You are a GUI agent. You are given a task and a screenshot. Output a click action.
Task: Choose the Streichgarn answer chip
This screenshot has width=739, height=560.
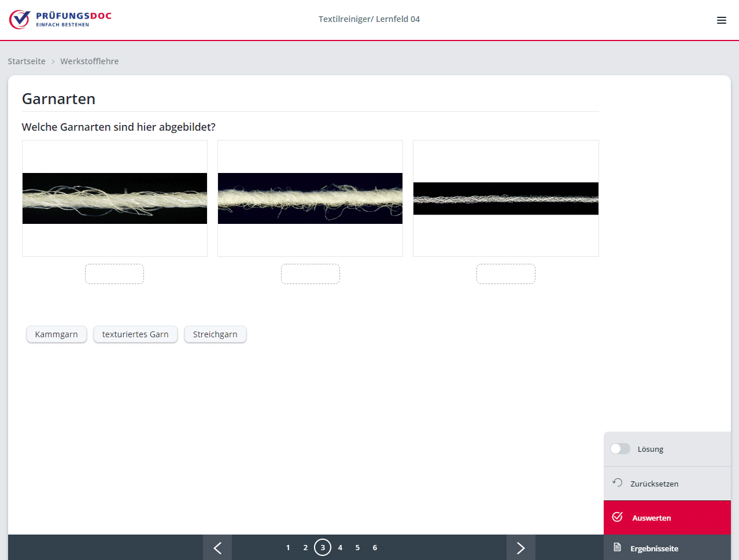point(215,334)
